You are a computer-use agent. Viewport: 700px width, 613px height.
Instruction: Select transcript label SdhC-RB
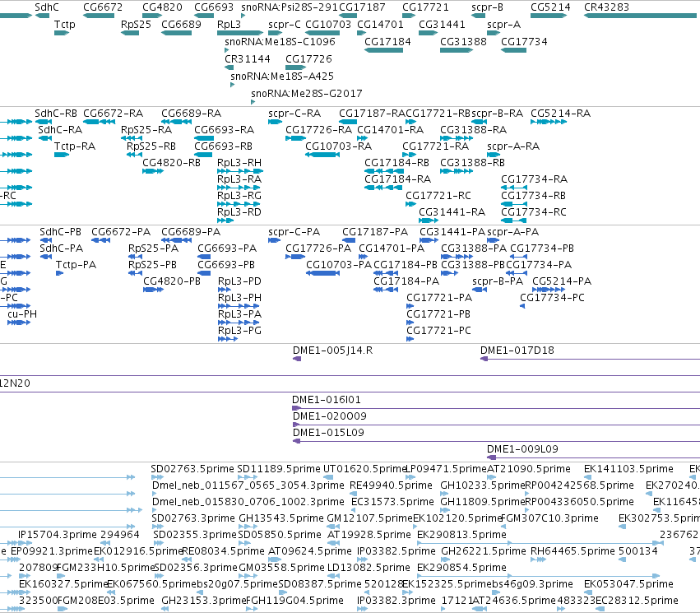[x=56, y=114]
